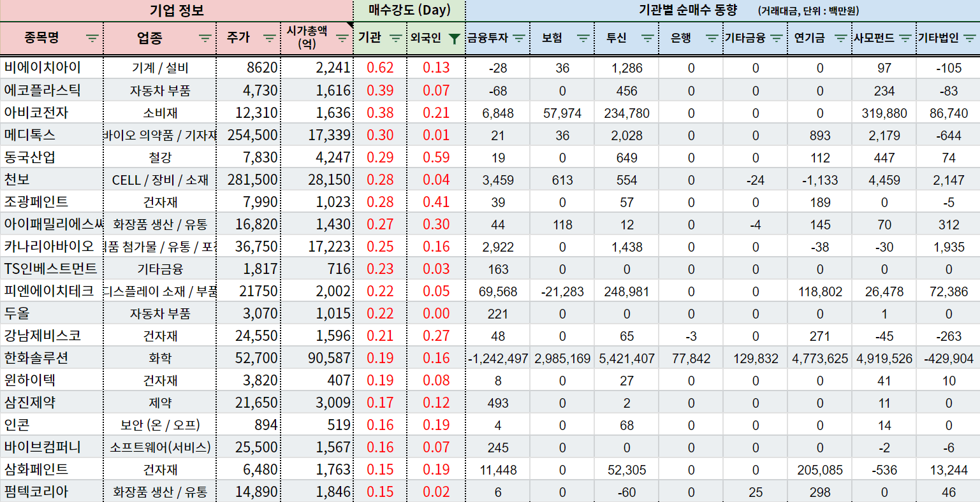
Task: Select the 에코플라스틱 stock name cell
Action: [51, 90]
